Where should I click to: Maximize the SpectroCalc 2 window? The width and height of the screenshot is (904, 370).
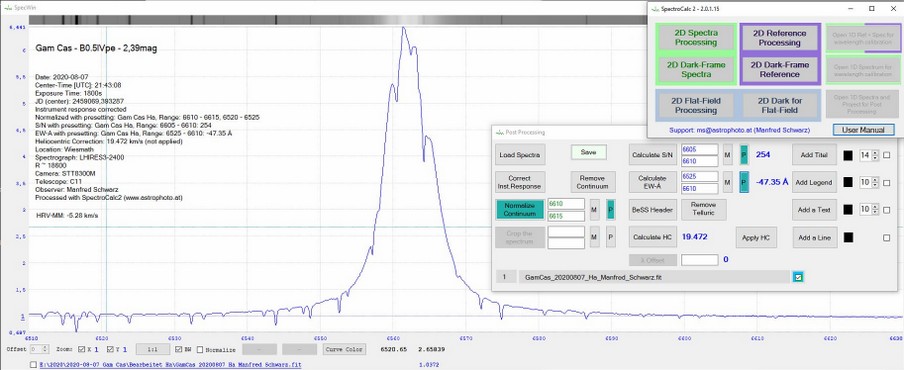(871, 9)
